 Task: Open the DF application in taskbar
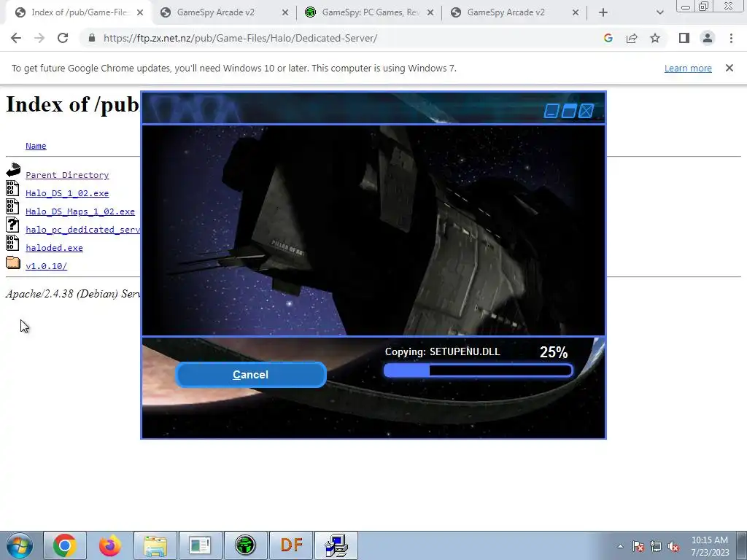click(291, 545)
